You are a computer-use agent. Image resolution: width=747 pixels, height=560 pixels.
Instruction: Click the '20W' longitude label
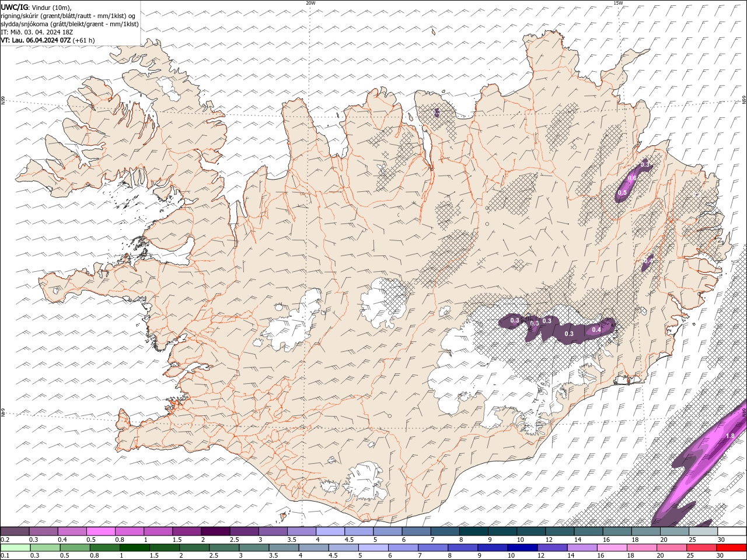pyautogui.click(x=310, y=3)
